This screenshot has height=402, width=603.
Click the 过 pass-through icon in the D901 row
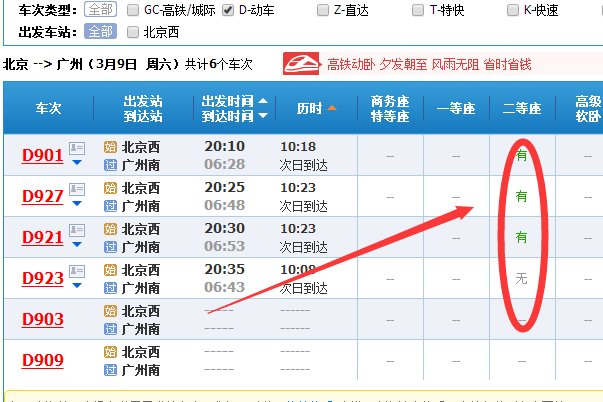[x=110, y=165]
